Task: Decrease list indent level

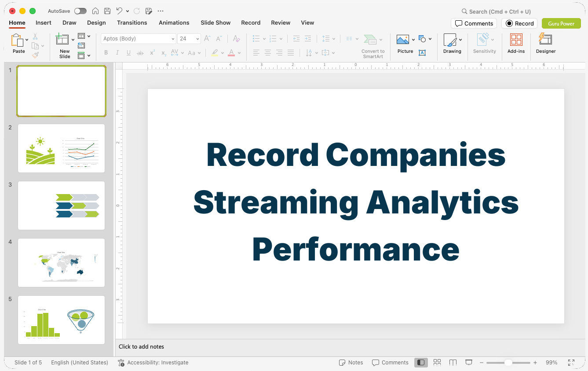Action: 296,39
